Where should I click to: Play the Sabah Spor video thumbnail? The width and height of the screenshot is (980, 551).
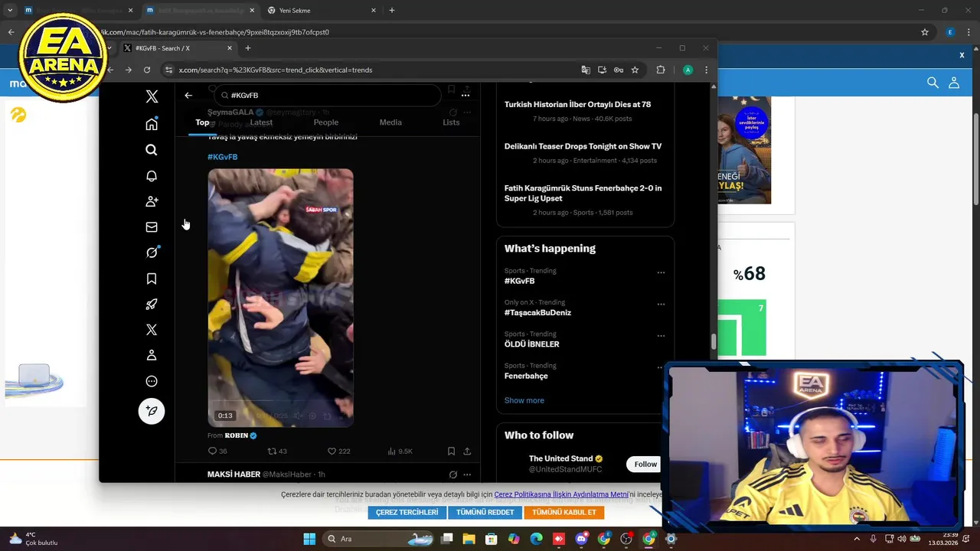tap(280, 298)
